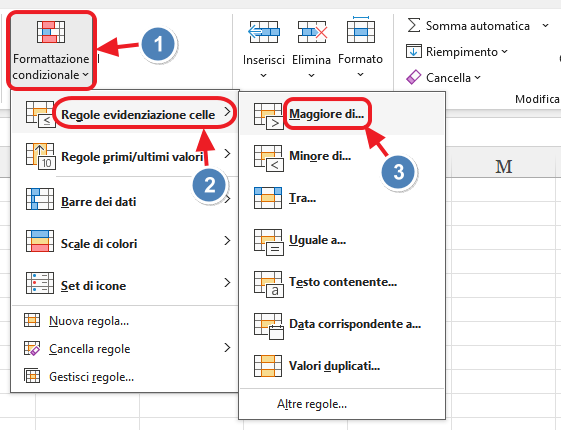Select Regole primi/ultimi valori menu entry
561x430 pixels.
click(x=125, y=154)
